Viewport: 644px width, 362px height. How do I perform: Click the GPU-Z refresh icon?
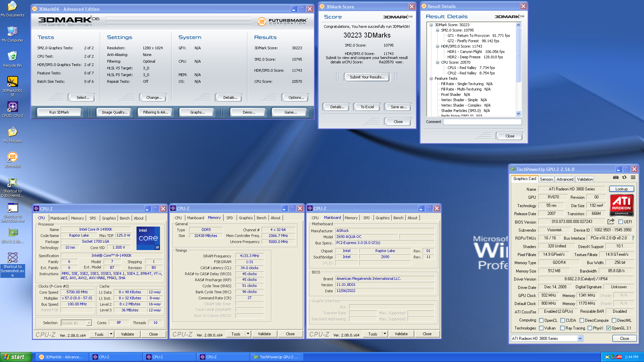[x=625, y=178]
